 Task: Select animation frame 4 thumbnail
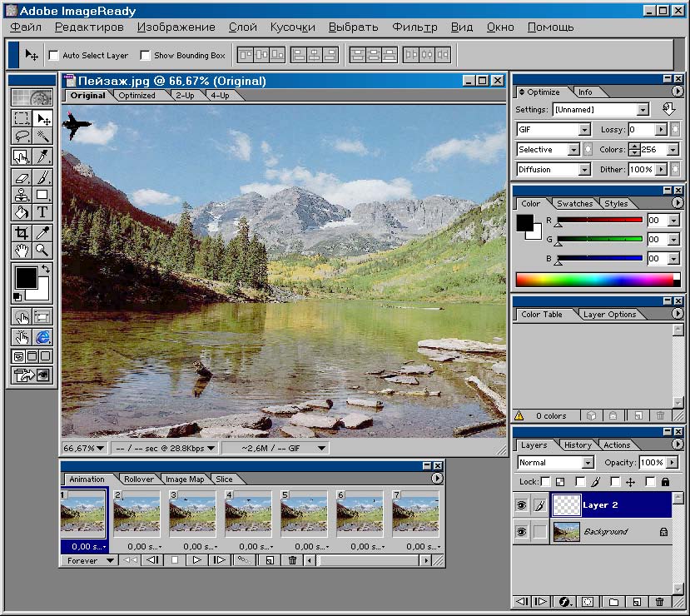[249, 516]
